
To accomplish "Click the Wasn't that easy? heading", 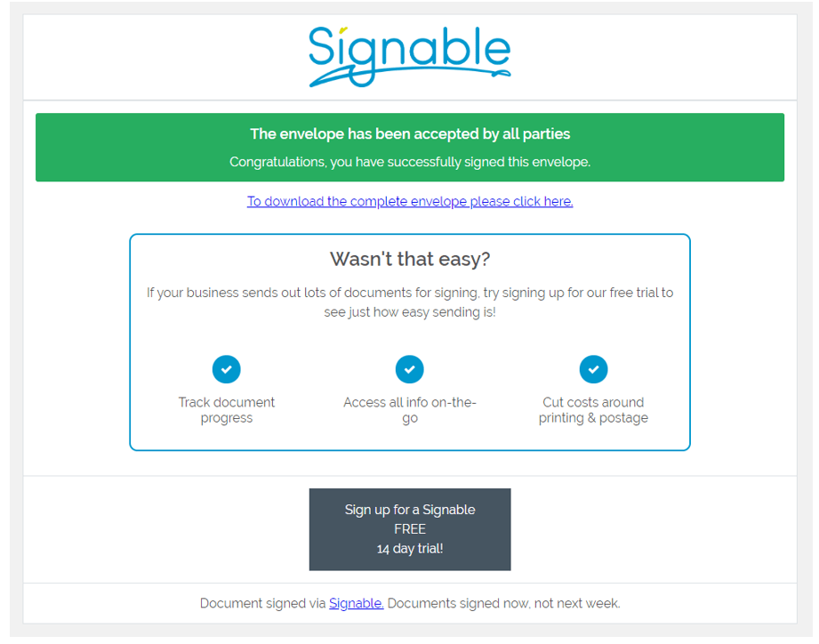I will pos(410,259).
